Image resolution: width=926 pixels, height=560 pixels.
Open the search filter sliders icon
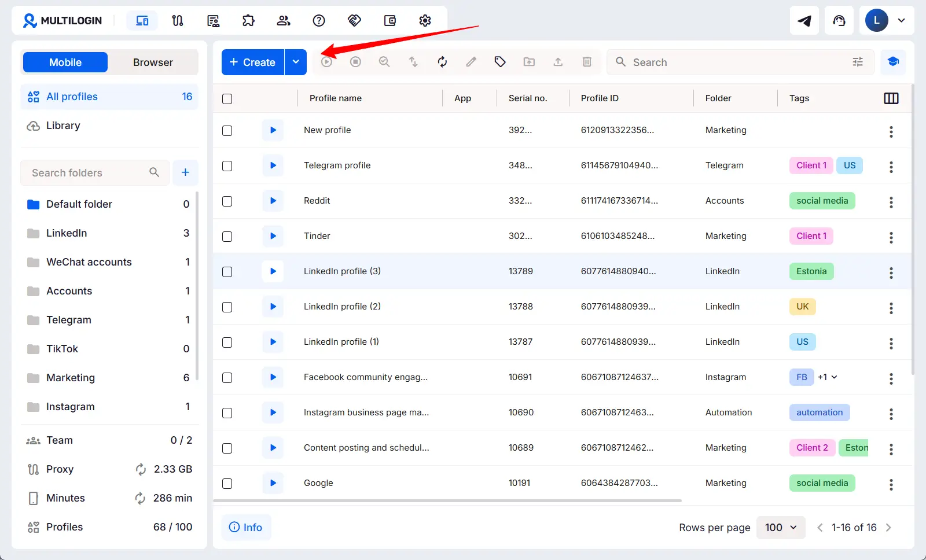point(858,62)
